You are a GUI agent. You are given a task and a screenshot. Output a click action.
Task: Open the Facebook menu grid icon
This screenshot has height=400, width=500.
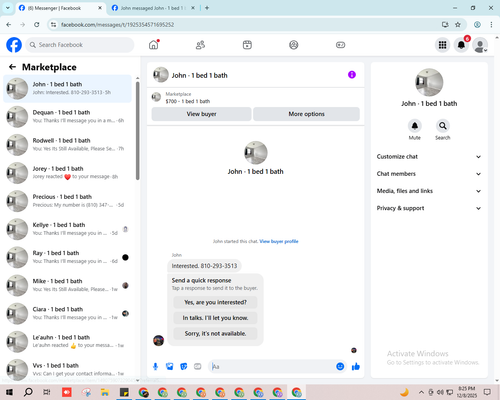tap(442, 45)
